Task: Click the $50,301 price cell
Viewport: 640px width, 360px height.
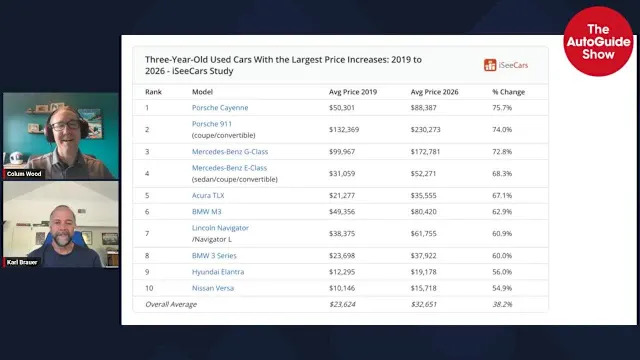Action: click(342, 108)
